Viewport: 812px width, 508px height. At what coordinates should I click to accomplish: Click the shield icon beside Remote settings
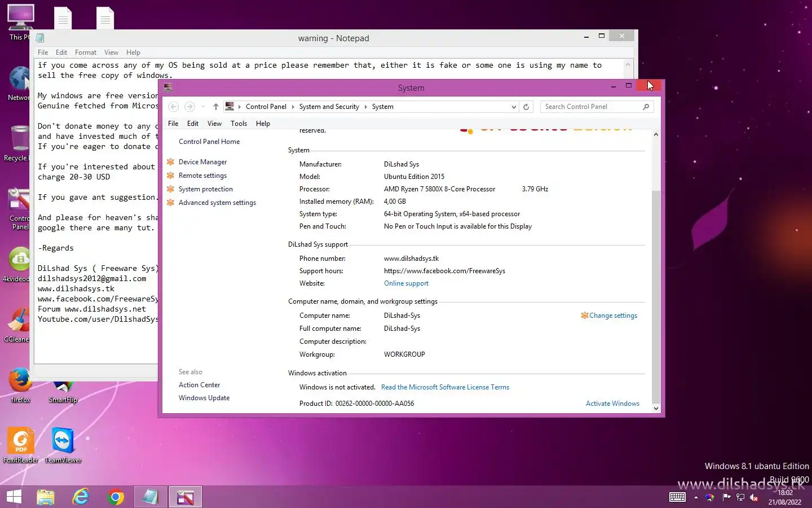170,176
